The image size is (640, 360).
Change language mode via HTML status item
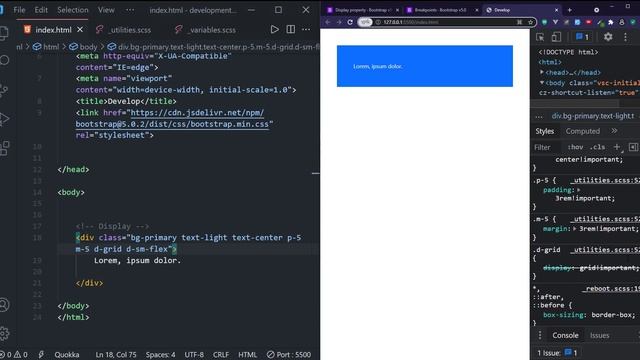[x=247, y=355]
